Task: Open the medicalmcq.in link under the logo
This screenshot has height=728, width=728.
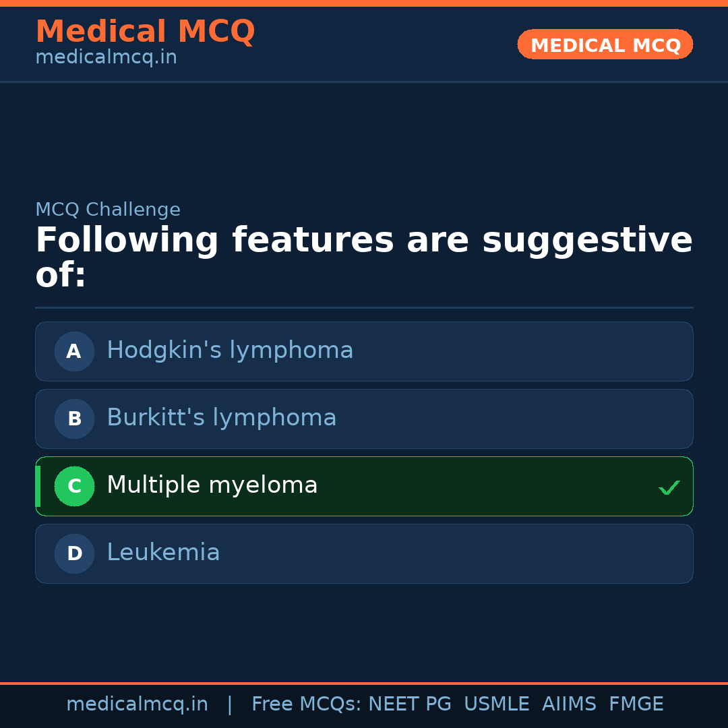Action: click(106, 57)
